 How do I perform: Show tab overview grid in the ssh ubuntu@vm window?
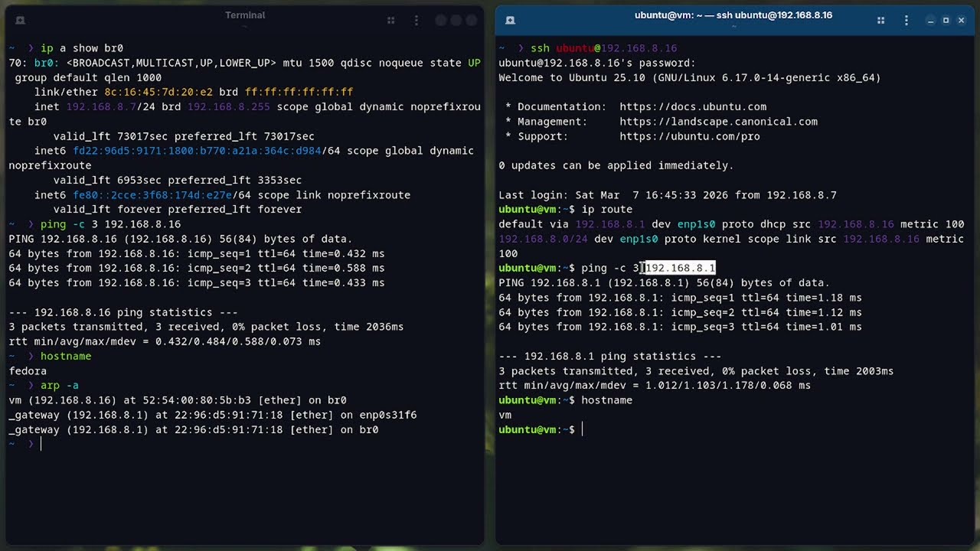click(881, 21)
